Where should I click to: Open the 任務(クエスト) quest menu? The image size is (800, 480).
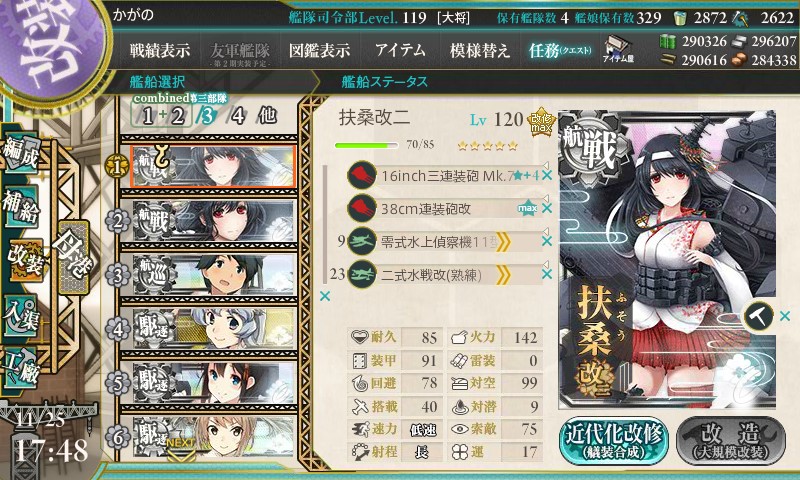(x=560, y=50)
